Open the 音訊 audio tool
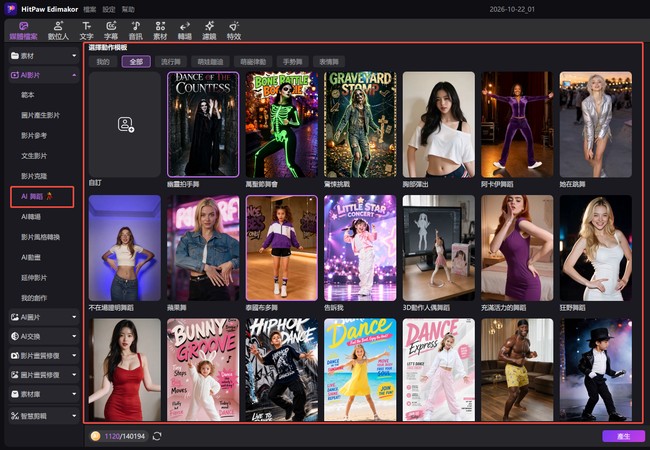The image size is (650, 450). pyautogui.click(x=136, y=31)
